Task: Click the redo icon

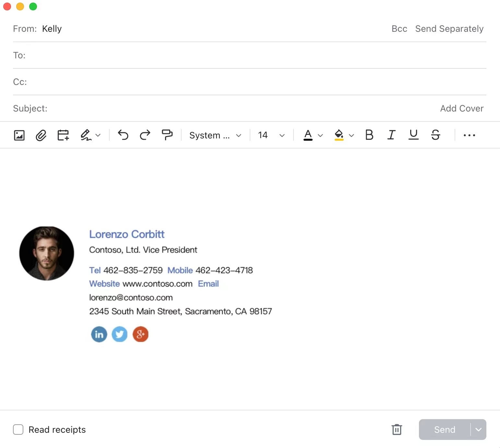Action: pos(145,135)
